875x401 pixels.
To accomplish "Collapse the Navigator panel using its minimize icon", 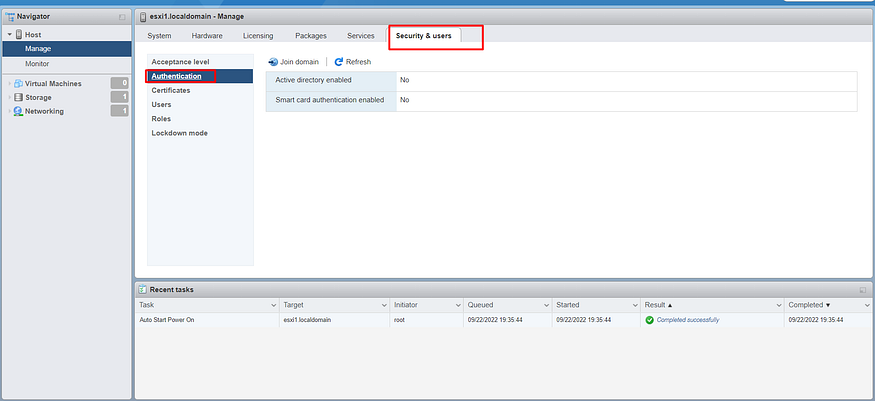I will coord(122,17).
